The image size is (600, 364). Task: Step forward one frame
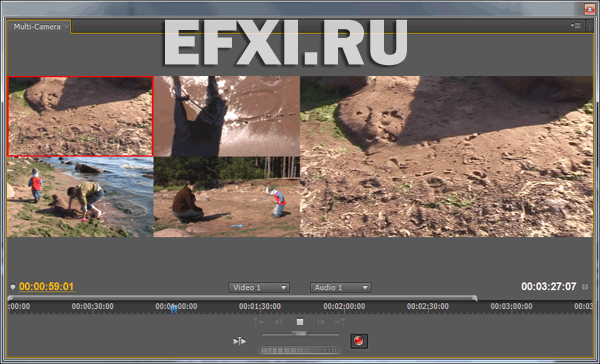click(x=321, y=322)
